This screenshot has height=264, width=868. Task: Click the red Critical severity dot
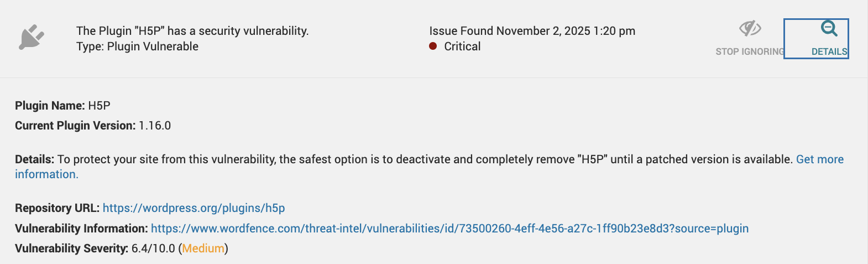433,46
